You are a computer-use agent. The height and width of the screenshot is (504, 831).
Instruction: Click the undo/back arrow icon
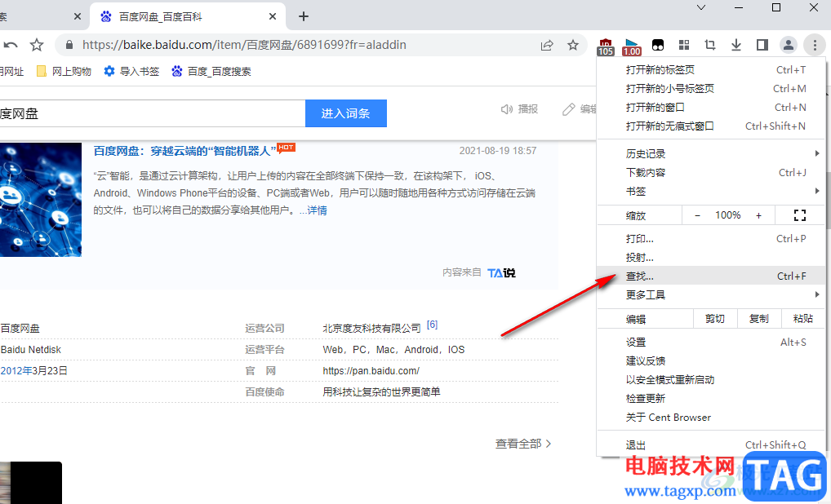point(11,45)
